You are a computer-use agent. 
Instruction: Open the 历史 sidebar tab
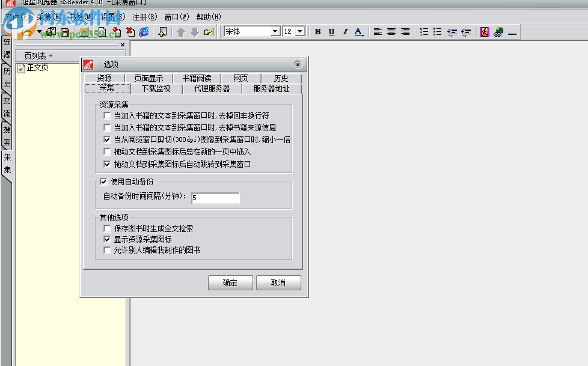point(7,78)
